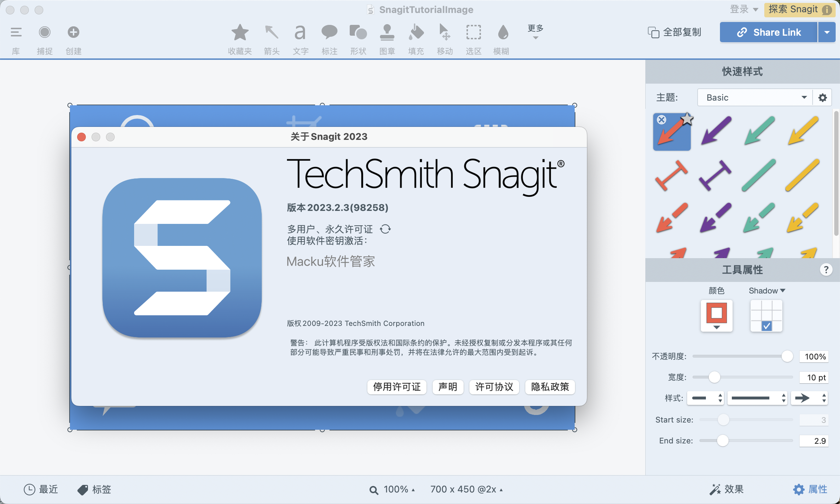Choose the red T-bar line style

672,175
